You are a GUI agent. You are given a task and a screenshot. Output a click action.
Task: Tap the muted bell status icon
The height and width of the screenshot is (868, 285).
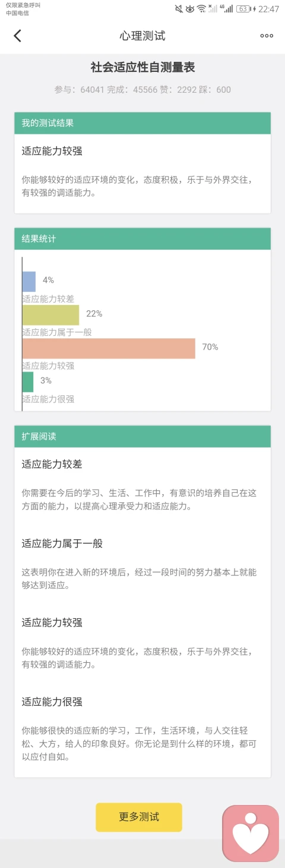click(179, 9)
